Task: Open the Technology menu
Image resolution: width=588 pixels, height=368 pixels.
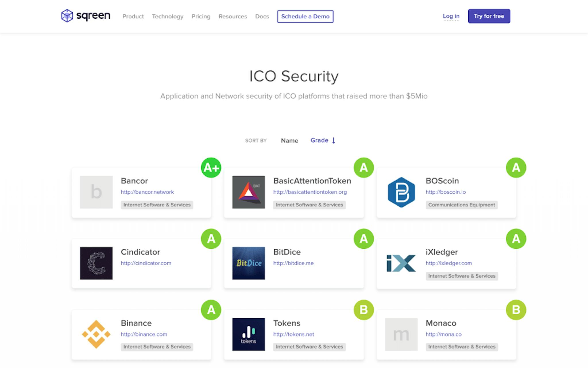Action: click(x=168, y=16)
